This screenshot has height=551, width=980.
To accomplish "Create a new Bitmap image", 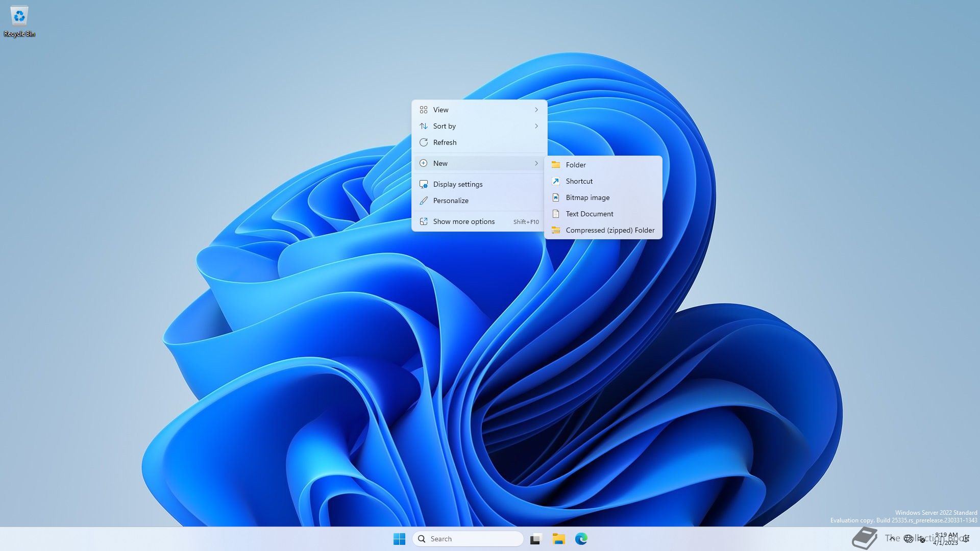I will [603, 197].
